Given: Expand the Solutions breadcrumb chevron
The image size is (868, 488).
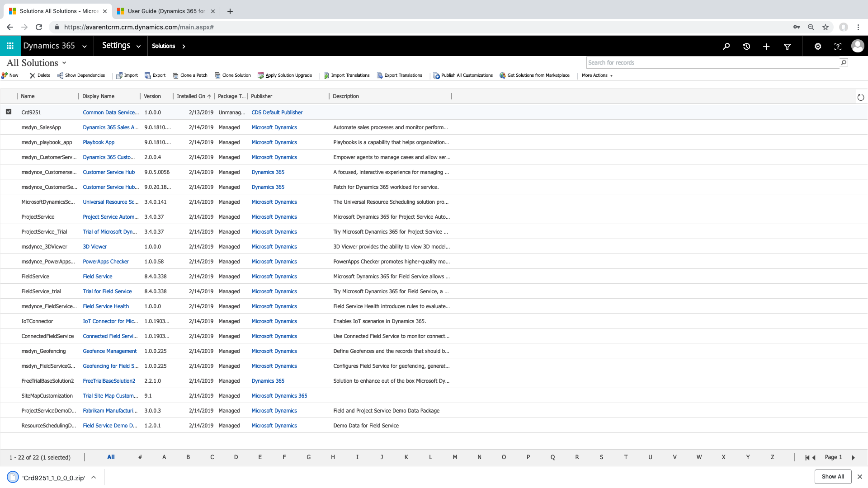Looking at the screenshot, I should coord(184,46).
